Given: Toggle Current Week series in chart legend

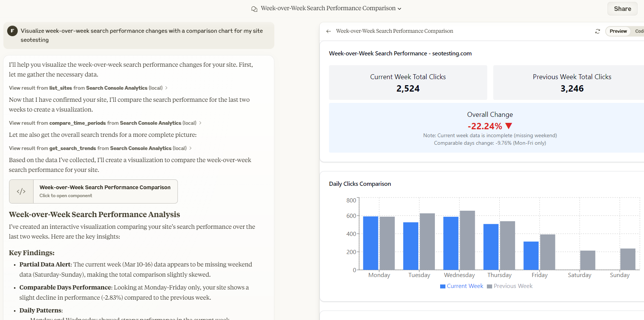Looking at the screenshot, I should [x=462, y=286].
